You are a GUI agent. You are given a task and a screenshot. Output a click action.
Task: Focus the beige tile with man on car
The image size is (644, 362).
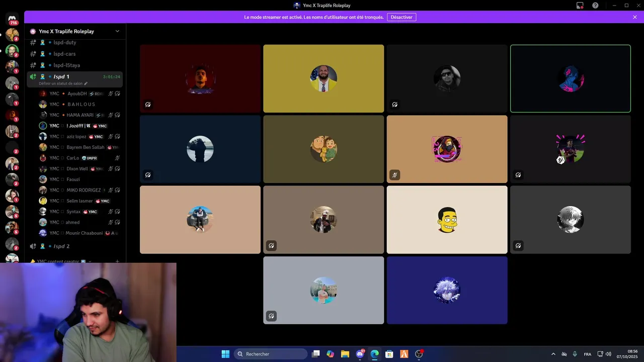point(200,220)
